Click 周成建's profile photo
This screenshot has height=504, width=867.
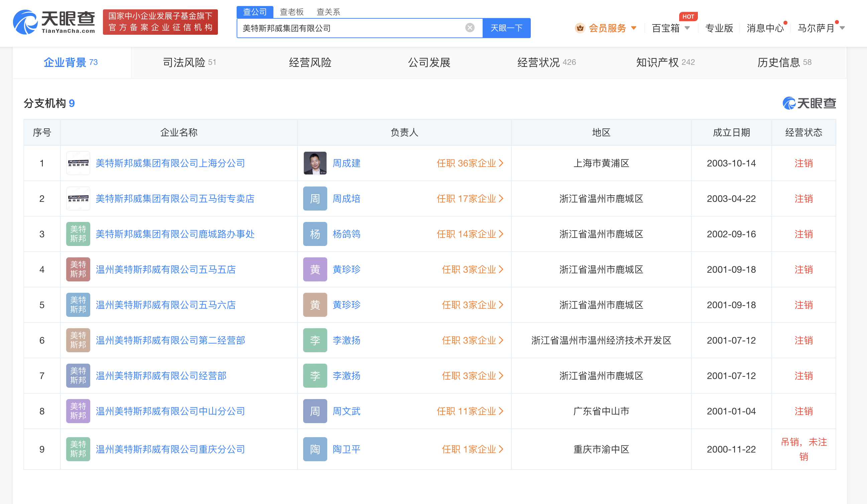pyautogui.click(x=315, y=163)
